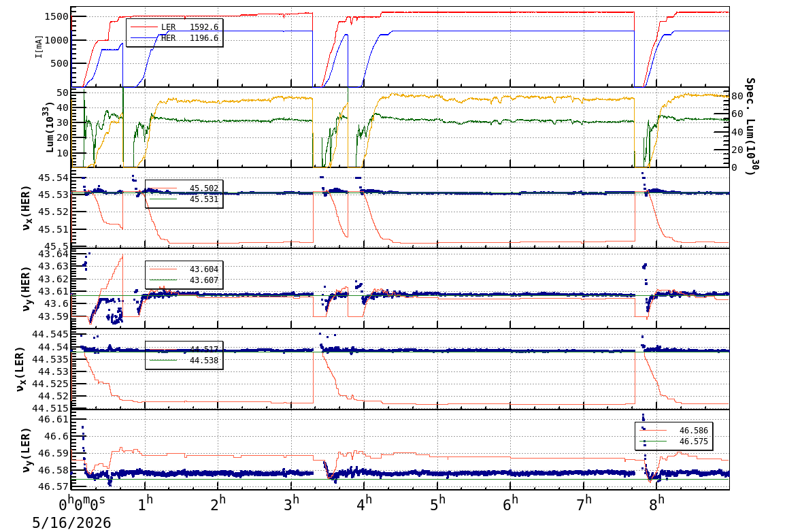
Task: Click the 43.62 tick on the νy(HER) axis
Action: [x=54, y=279]
